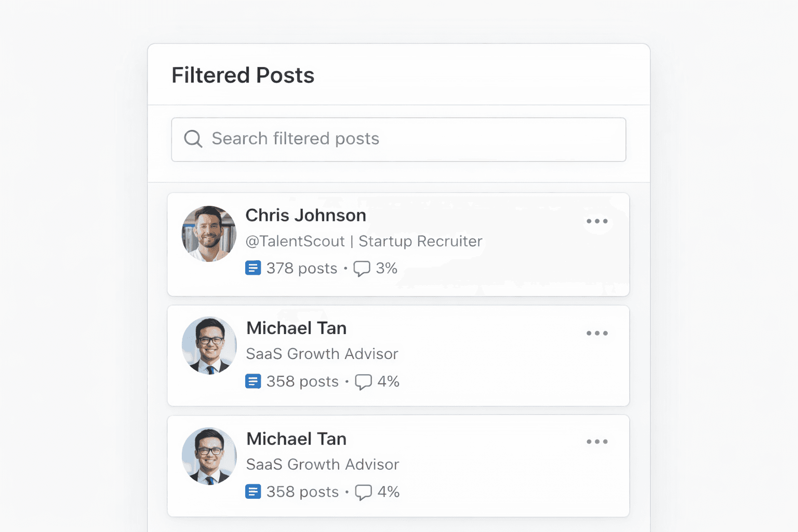This screenshot has height=532, width=798.
Task: Click the comment bubble in the bottom card
Action: (x=363, y=492)
